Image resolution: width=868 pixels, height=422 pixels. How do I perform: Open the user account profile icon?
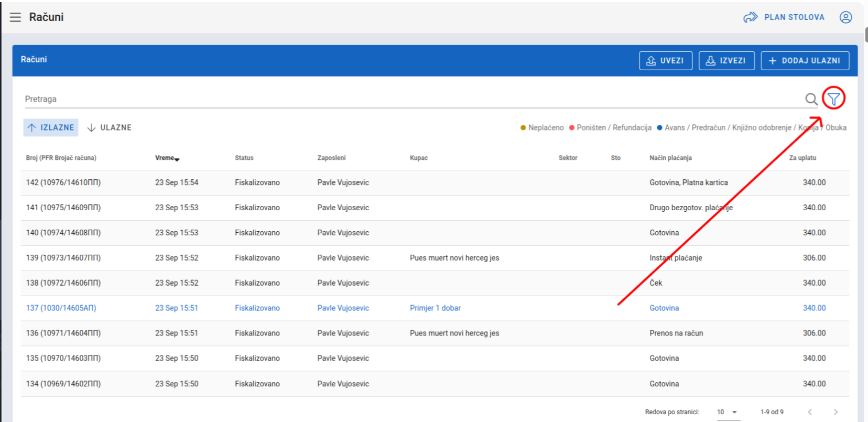click(x=845, y=17)
